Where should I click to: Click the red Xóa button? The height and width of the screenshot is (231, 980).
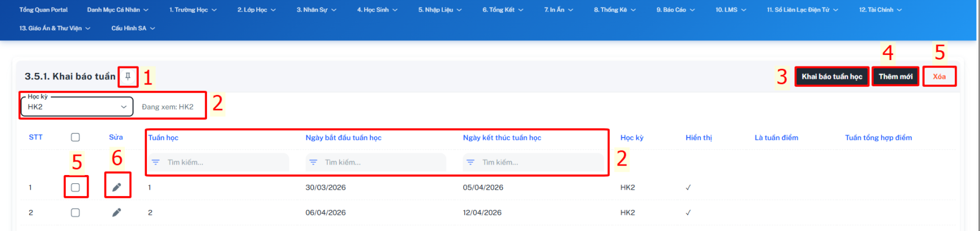[939, 76]
